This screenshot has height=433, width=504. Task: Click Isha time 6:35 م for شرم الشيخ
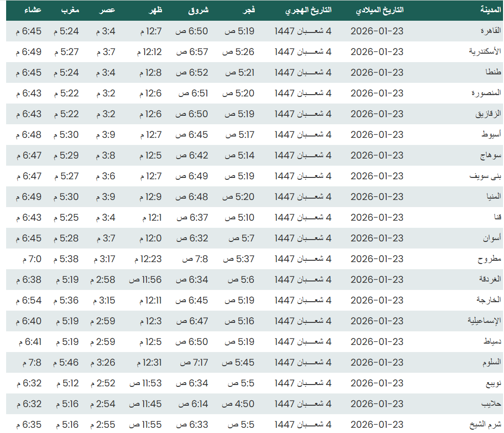[29, 425]
